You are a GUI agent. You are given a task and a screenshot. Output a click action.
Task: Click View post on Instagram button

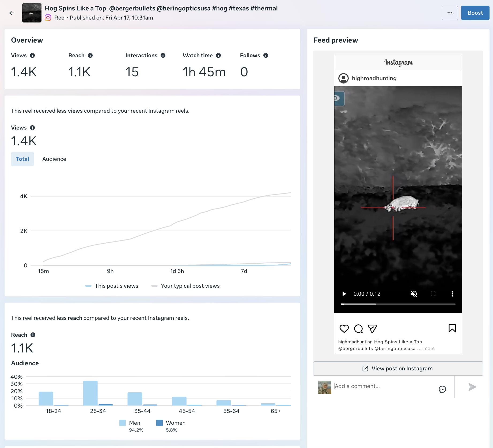point(398,369)
